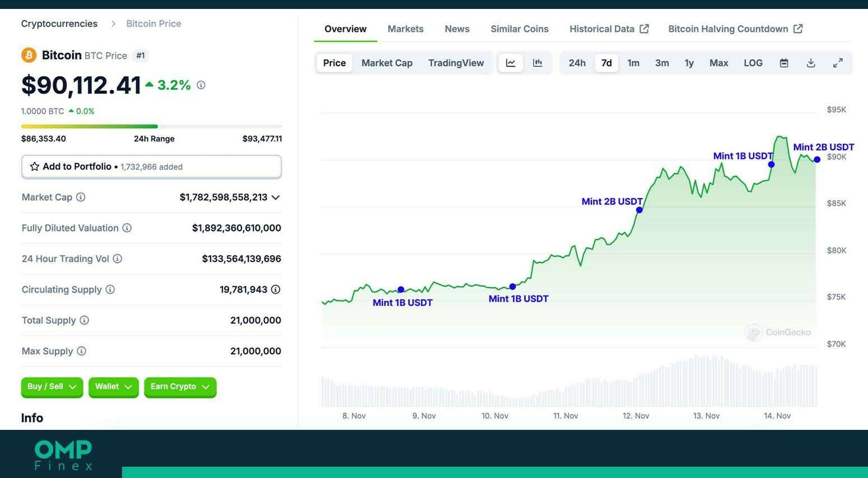Click the Cryptocurrencies breadcrumb link

59,24
